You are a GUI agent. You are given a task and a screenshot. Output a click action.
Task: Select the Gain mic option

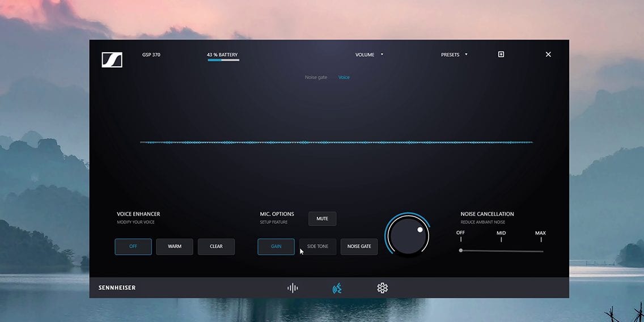click(276, 247)
